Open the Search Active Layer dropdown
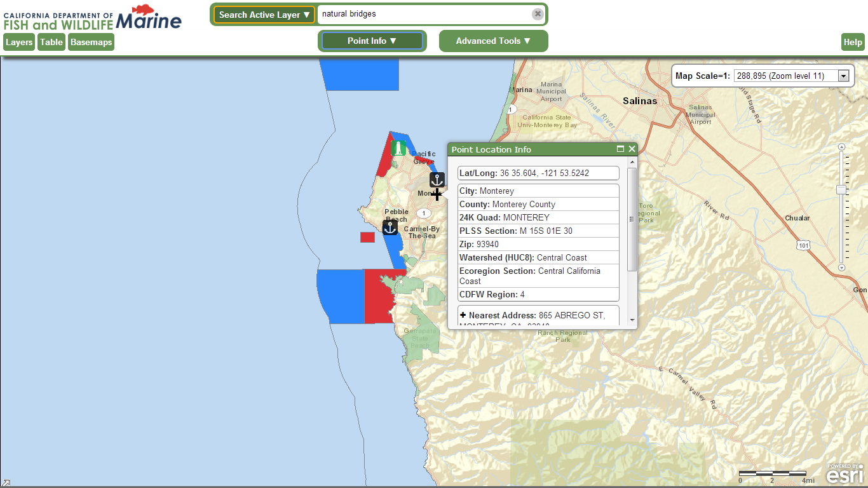This screenshot has width=868, height=488. coord(264,15)
